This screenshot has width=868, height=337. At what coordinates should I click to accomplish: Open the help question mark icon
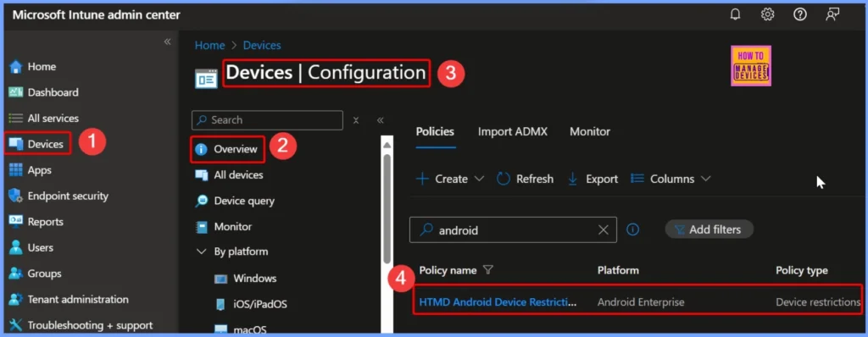pos(800,15)
